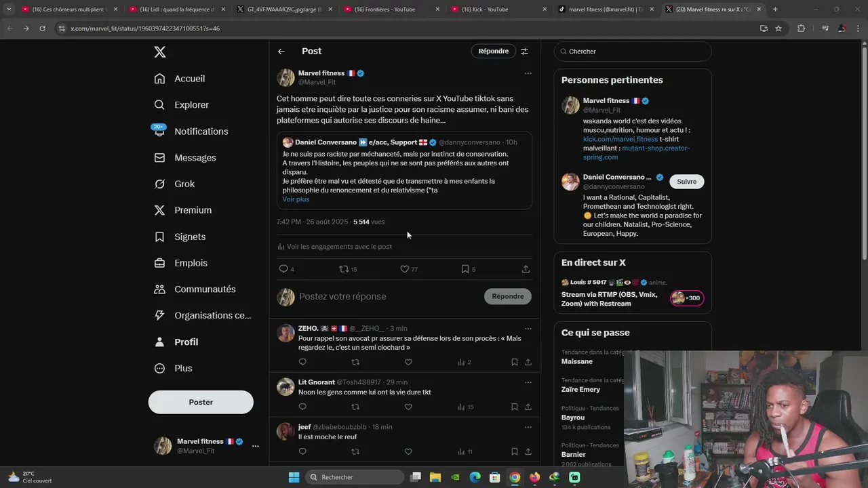
Task: Bookmark this page with the star icon
Action: pyautogui.click(x=778, y=28)
